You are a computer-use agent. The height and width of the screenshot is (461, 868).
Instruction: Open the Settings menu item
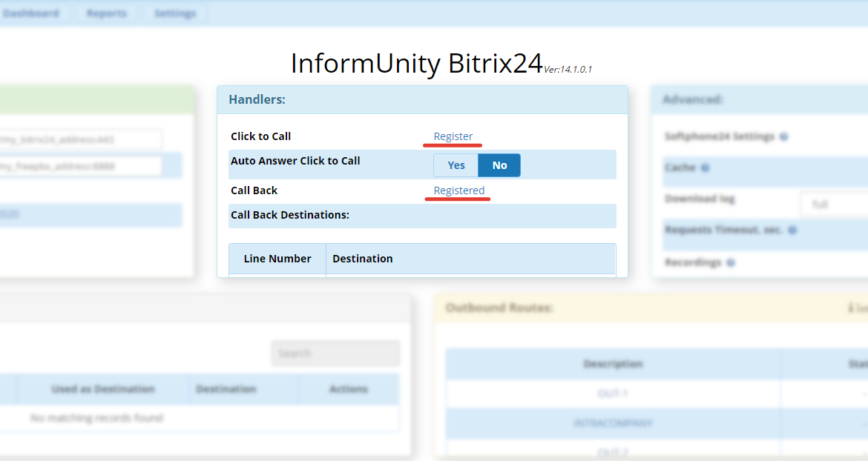(175, 13)
